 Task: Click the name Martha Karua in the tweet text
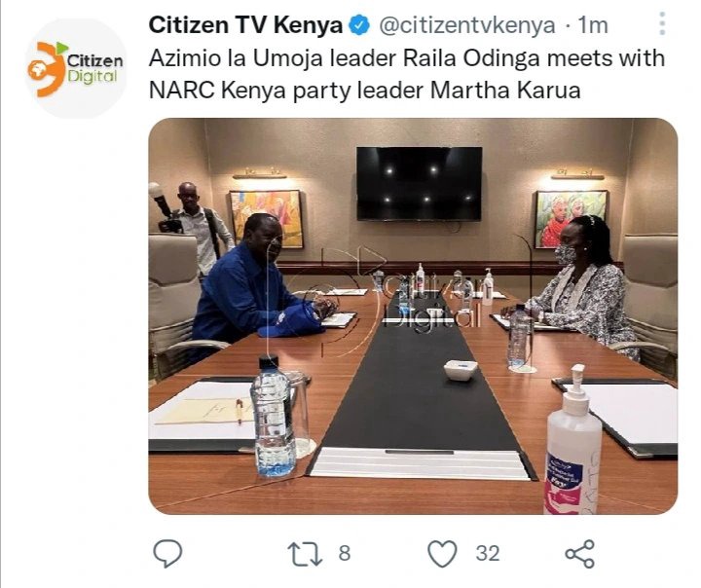505,91
